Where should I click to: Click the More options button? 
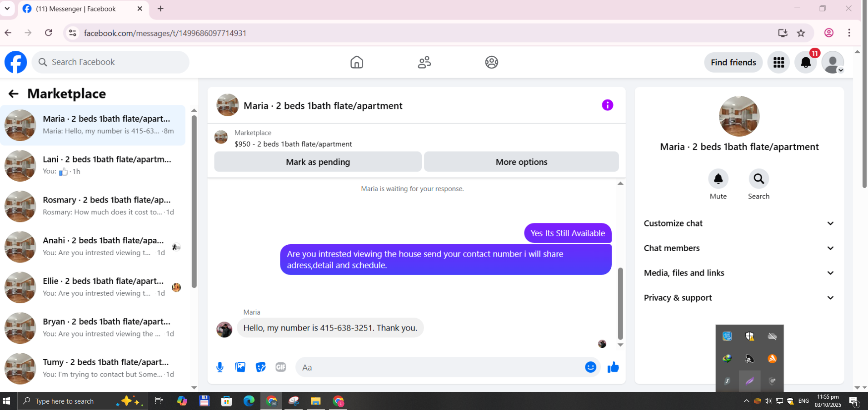point(521,162)
